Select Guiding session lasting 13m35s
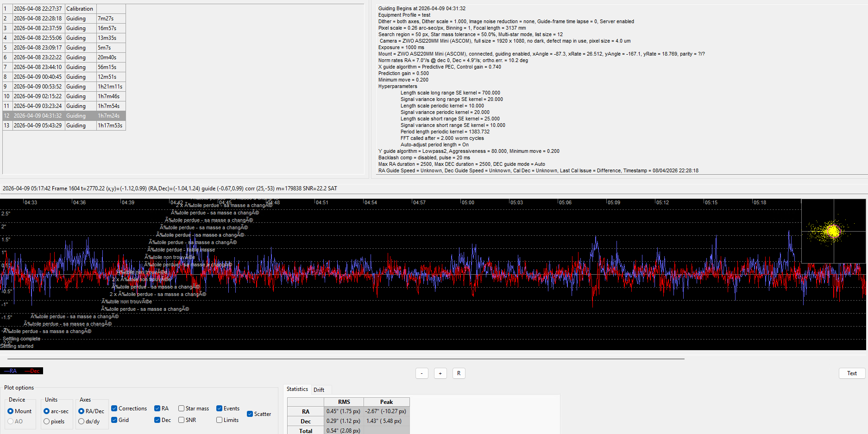 [64, 38]
